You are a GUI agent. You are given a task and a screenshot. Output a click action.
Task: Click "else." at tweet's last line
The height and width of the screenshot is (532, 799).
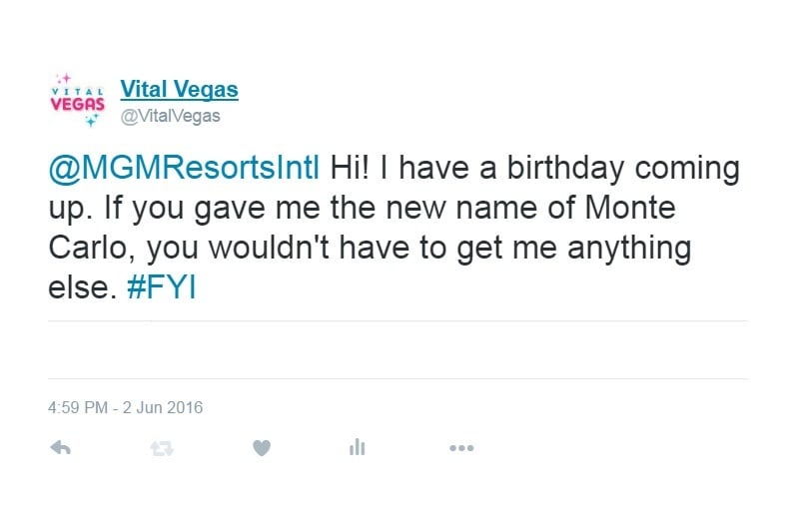(x=79, y=287)
